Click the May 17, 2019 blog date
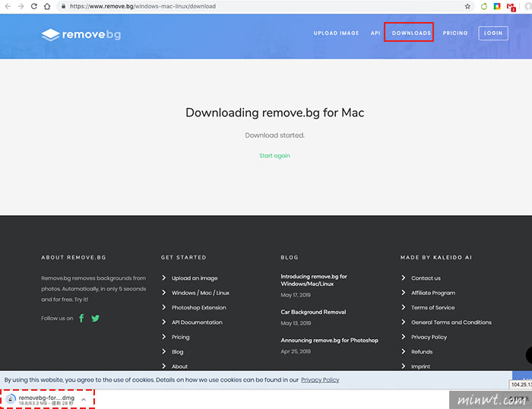Viewport: 532px width, 409px height. point(296,295)
